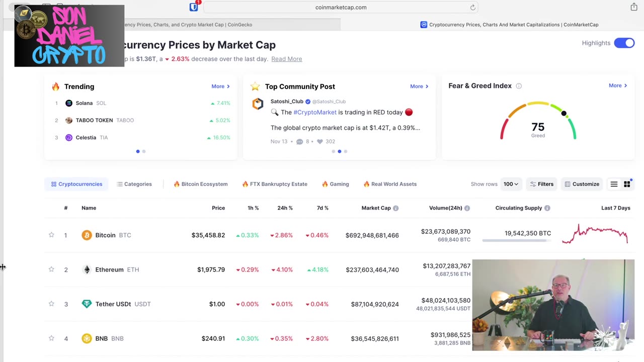
Task: Open Bitcoin 7-day sparkline chart
Action: coord(595,234)
